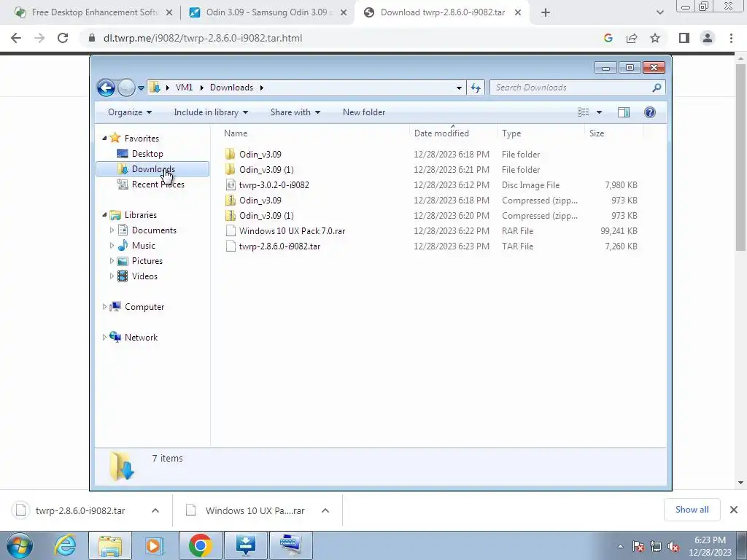Open Chrome three-dot menu
The height and width of the screenshot is (560, 747).
point(731,38)
